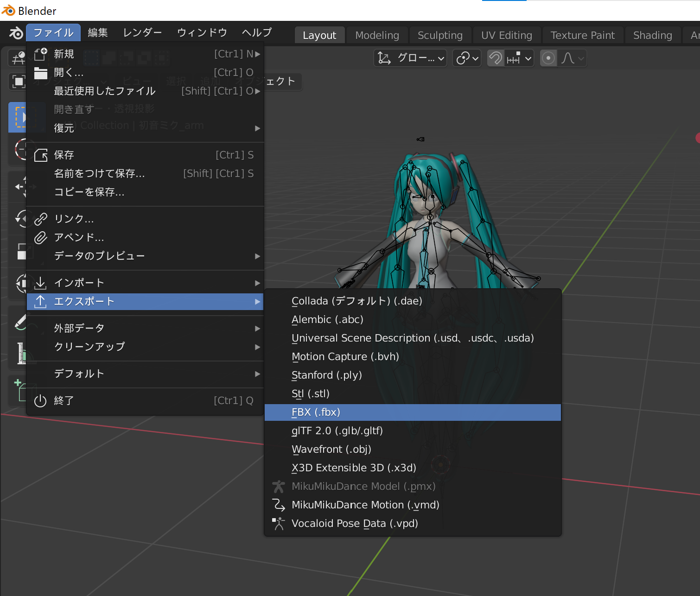Export as Collada (.dae)
The height and width of the screenshot is (596, 700).
(x=413, y=301)
